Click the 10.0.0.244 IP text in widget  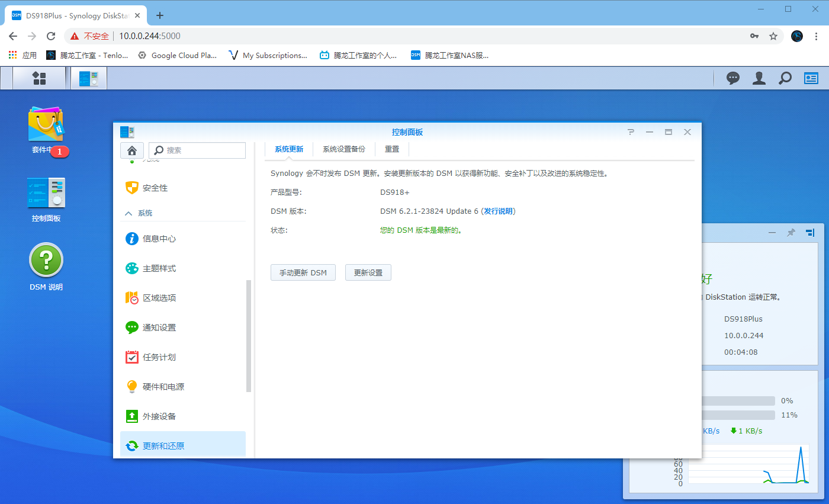pos(744,336)
